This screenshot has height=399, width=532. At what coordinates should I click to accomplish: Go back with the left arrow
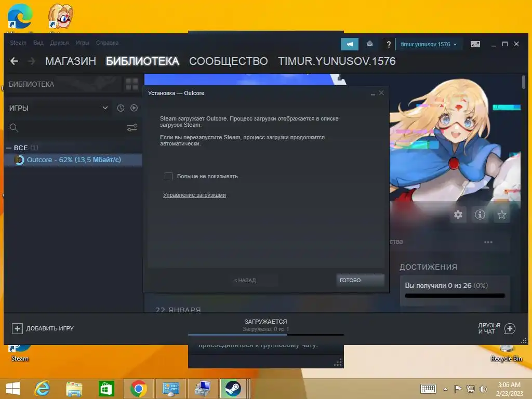point(14,61)
